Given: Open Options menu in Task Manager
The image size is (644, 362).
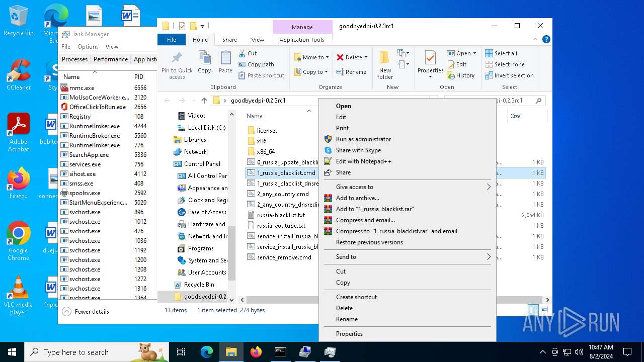Looking at the screenshot, I should click(x=88, y=47).
